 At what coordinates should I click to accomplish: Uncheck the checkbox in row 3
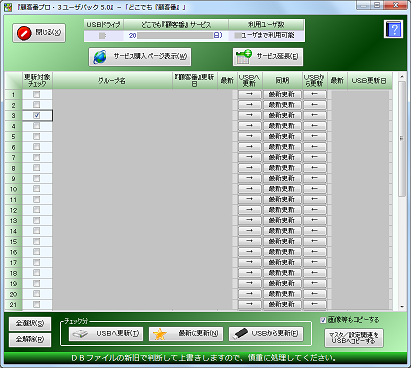(x=37, y=115)
